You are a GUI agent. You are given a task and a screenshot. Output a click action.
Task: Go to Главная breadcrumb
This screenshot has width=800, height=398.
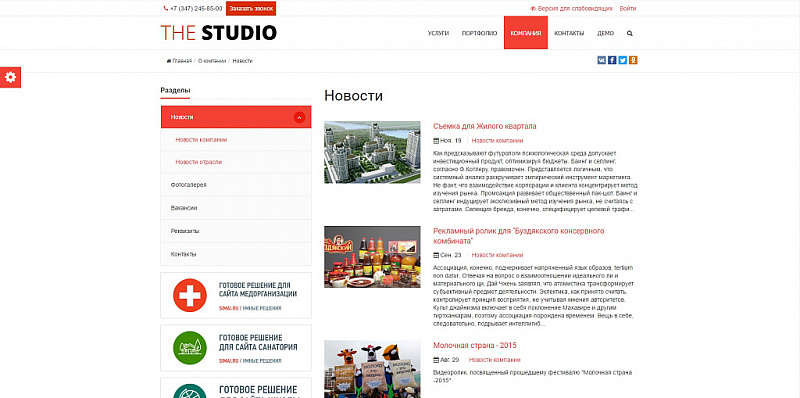[x=179, y=61]
